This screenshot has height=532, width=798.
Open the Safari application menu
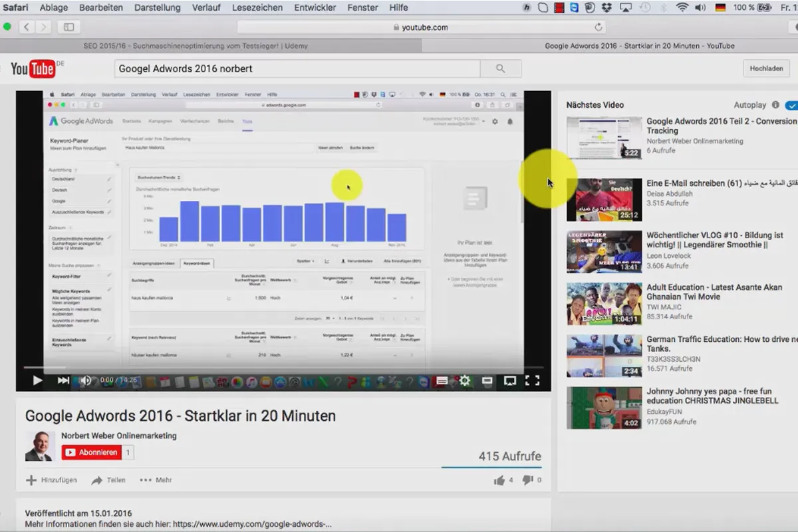(x=14, y=8)
